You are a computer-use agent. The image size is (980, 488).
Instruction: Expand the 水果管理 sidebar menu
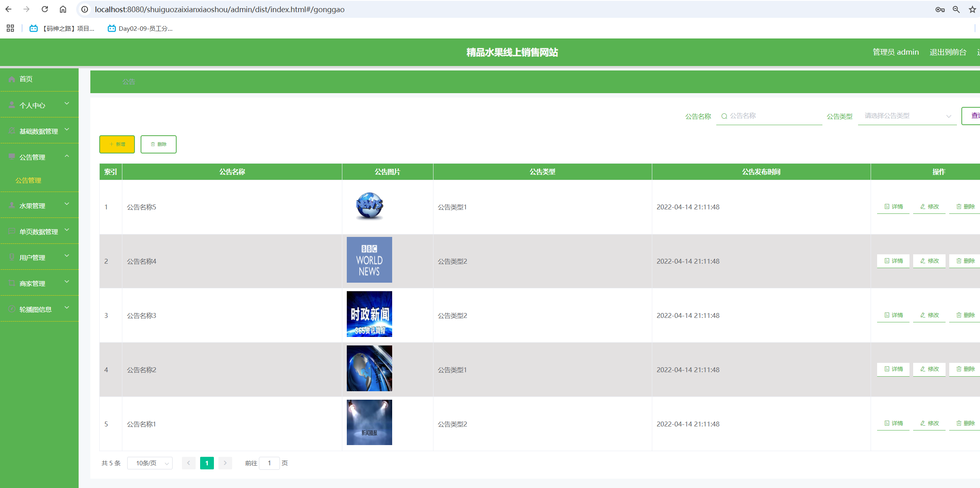[39, 205]
